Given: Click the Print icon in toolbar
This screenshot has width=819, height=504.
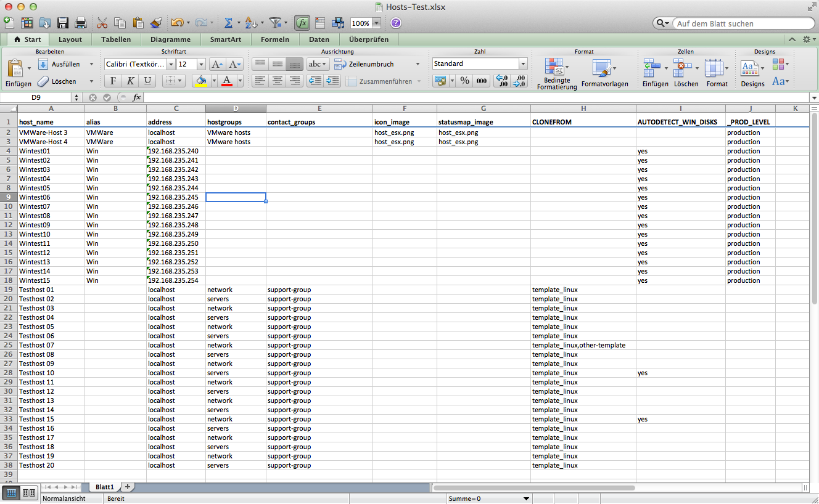Looking at the screenshot, I should 80,23.
